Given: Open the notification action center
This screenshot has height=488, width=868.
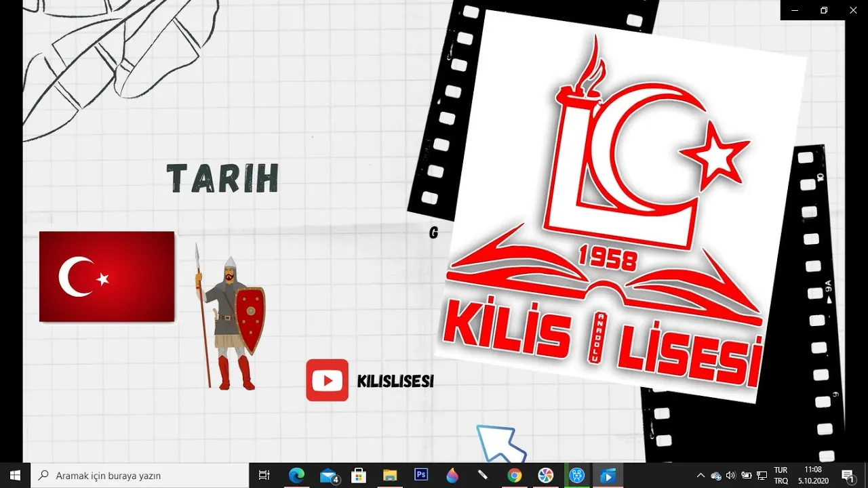Looking at the screenshot, I should pos(848,476).
